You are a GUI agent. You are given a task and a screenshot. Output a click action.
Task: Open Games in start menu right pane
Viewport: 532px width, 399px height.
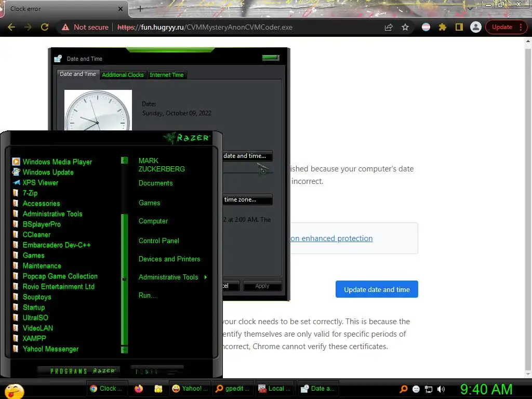click(x=149, y=203)
